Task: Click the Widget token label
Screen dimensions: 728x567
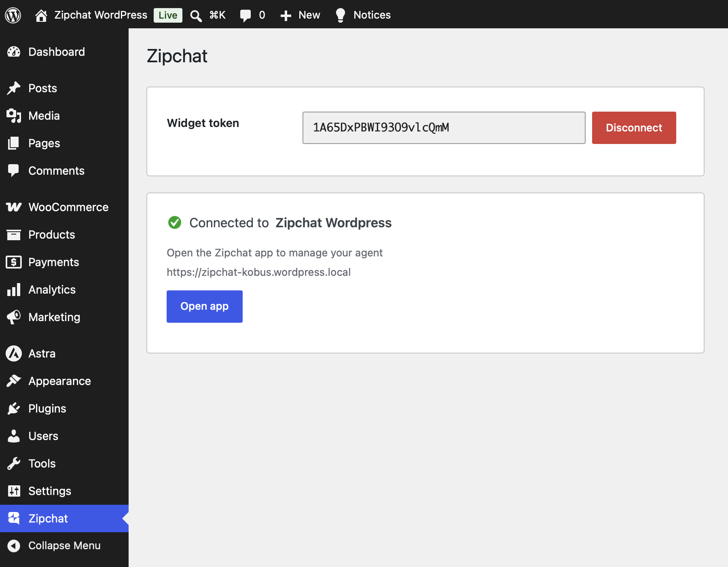Action: (x=203, y=123)
